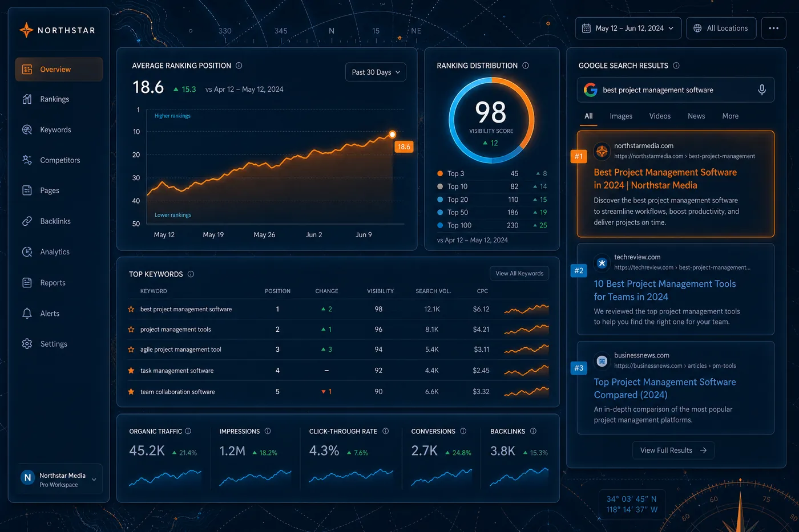Viewport: 799px width, 532px height.
Task: Click the sparkline for team collaboration software
Action: (x=526, y=392)
